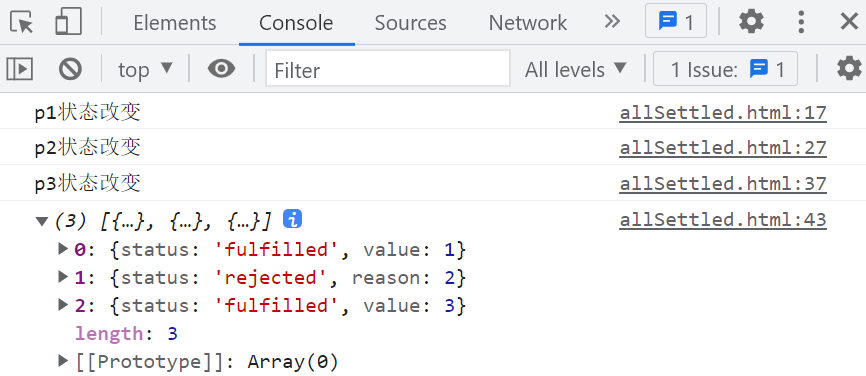Screen dimensions: 866x376
Task: Expand the [[Prototype]] entry
Action: [x=63, y=361]
